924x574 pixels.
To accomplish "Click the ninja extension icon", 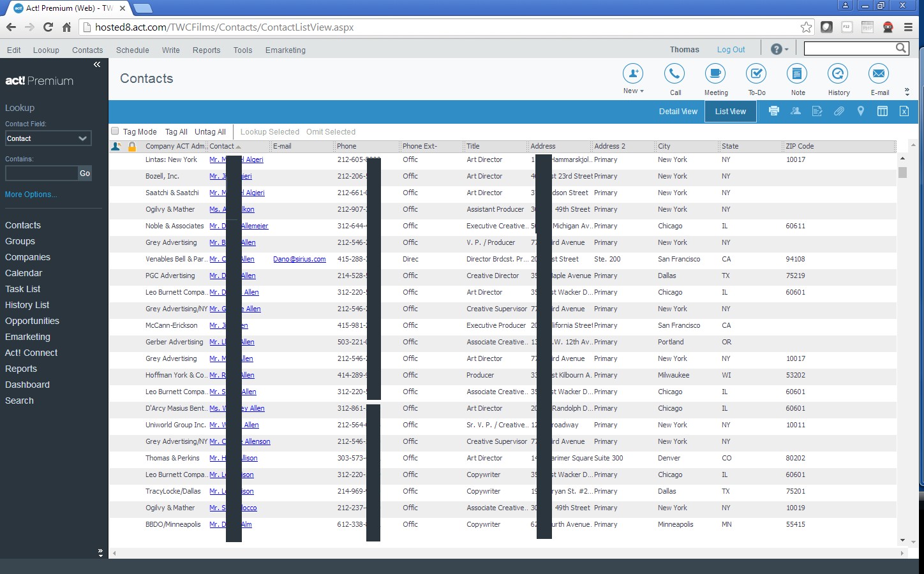I will [888, 27].
